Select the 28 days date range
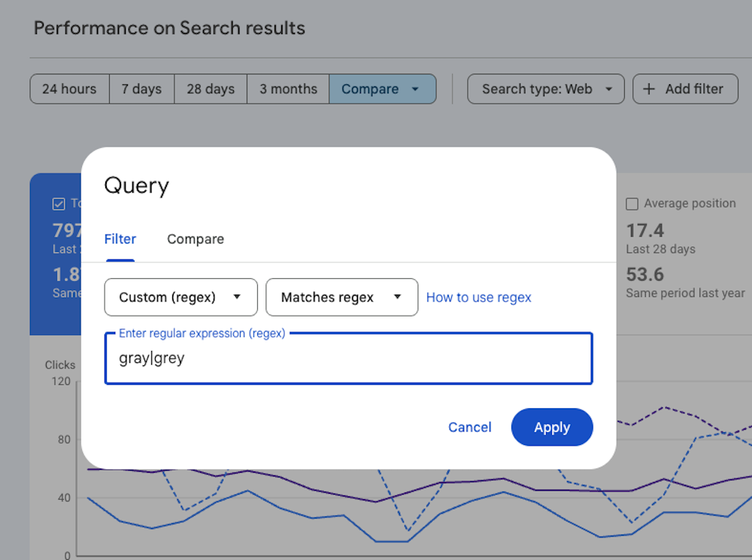This screenshot has width=752, height=560. click(211, 89)
